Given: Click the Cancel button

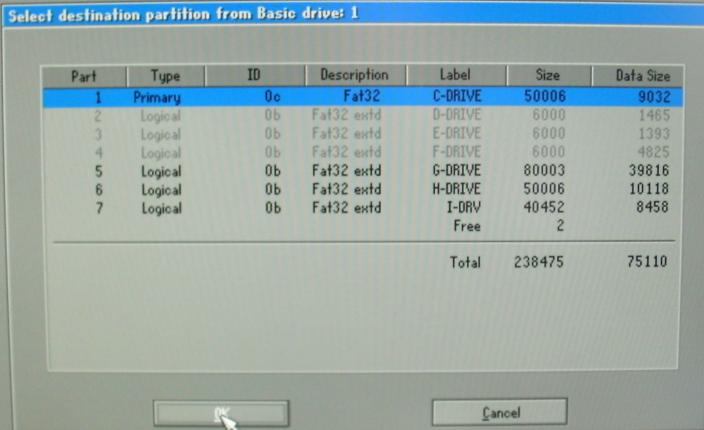Looking at the screenshot, I should [x=499, y=412].
